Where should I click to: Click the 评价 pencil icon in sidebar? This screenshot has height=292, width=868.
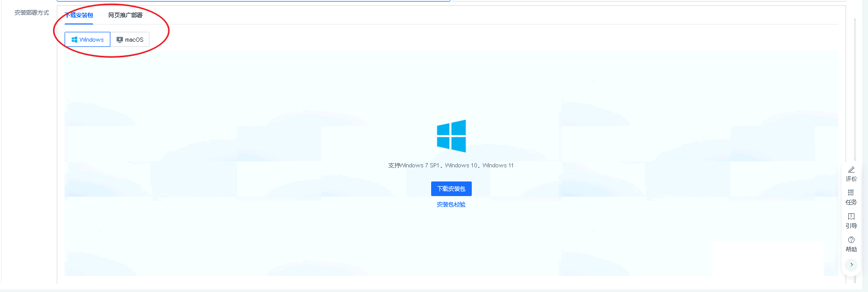(851, 169)
